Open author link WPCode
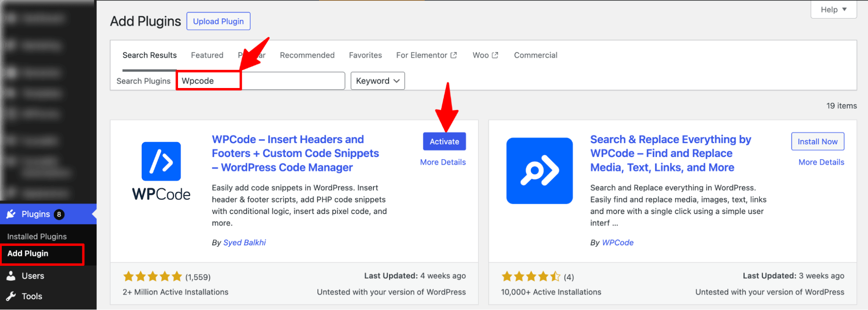This screenshot has height=310, width=868. click(617, 242)
